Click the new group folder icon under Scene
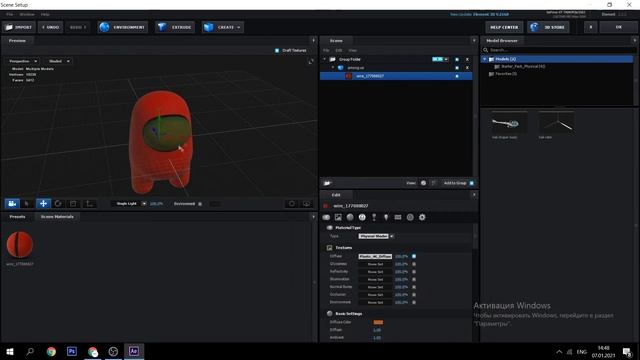 (327, 183)
